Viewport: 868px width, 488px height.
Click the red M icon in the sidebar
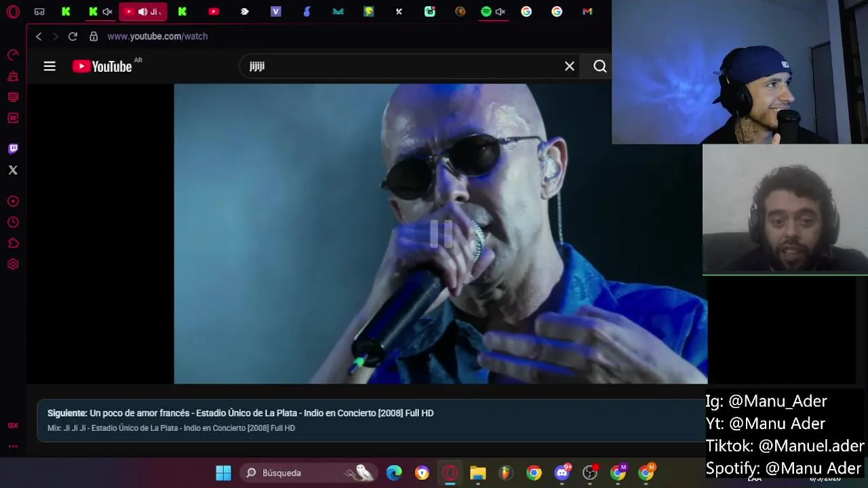13,118
